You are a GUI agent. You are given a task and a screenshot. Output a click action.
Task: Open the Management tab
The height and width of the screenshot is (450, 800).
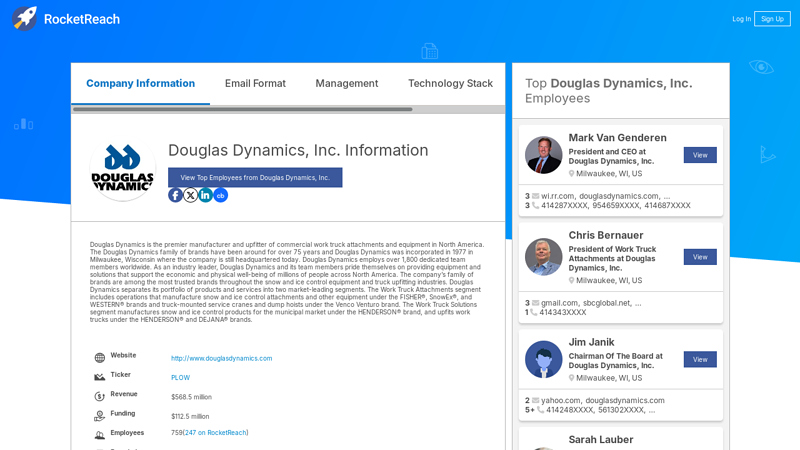(346, 83)
